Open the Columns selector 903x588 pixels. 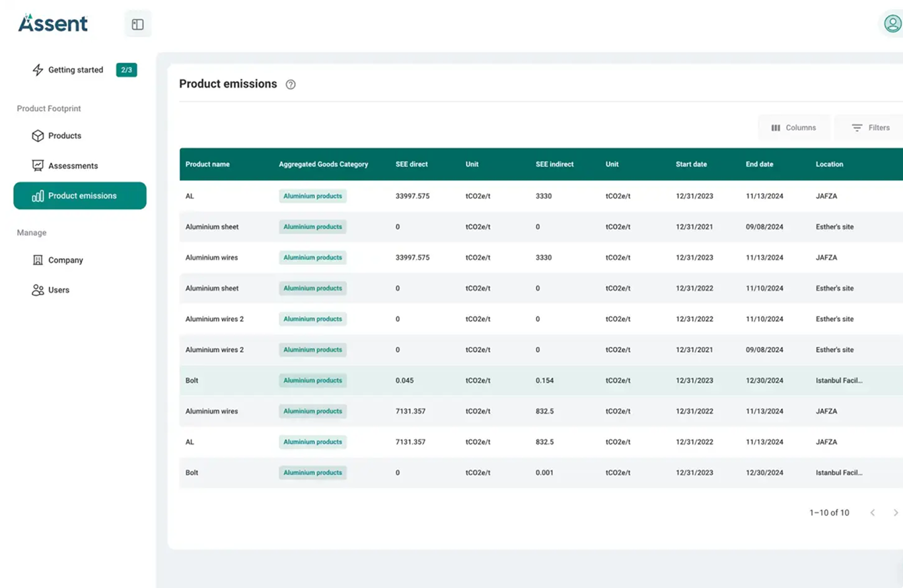coord(794,128)
